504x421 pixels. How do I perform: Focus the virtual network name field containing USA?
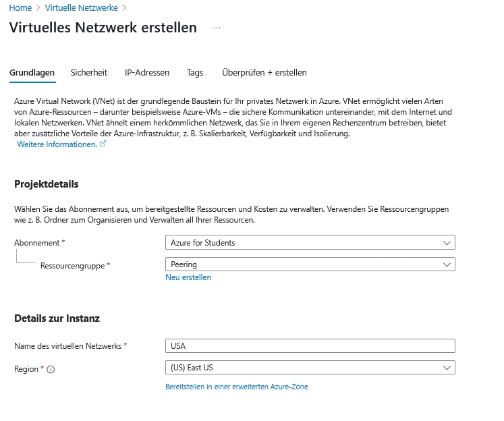point(310,345)
